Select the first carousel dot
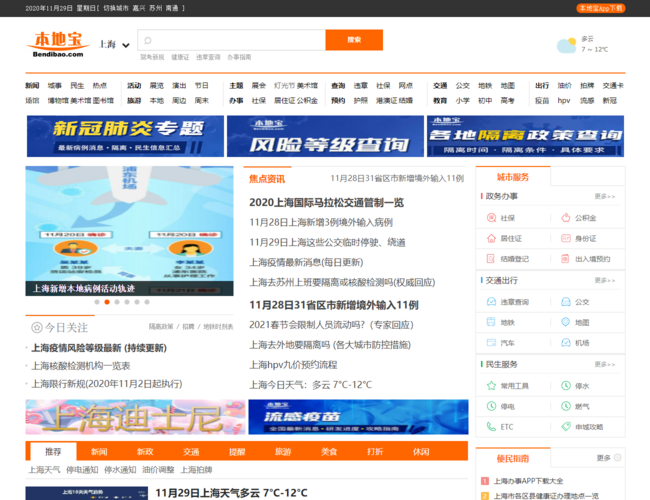 click(97, 302)
